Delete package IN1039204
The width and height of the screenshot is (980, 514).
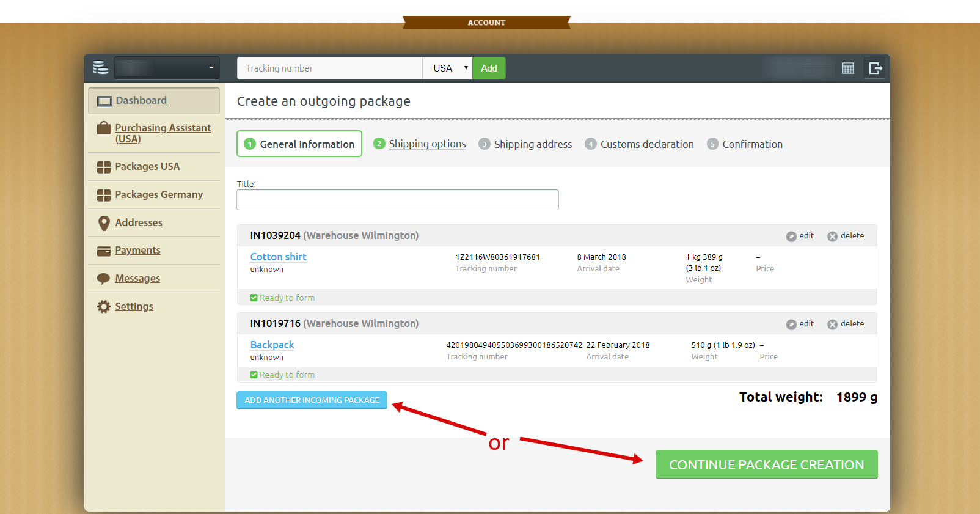click(852, 236)
